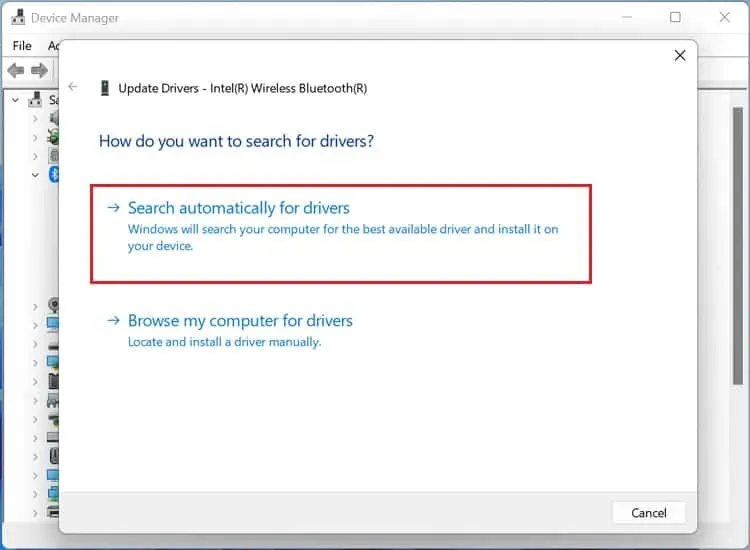Viewport: 750px width, 550px height.
Task: Close the Device Manager window
Action: 725,18
